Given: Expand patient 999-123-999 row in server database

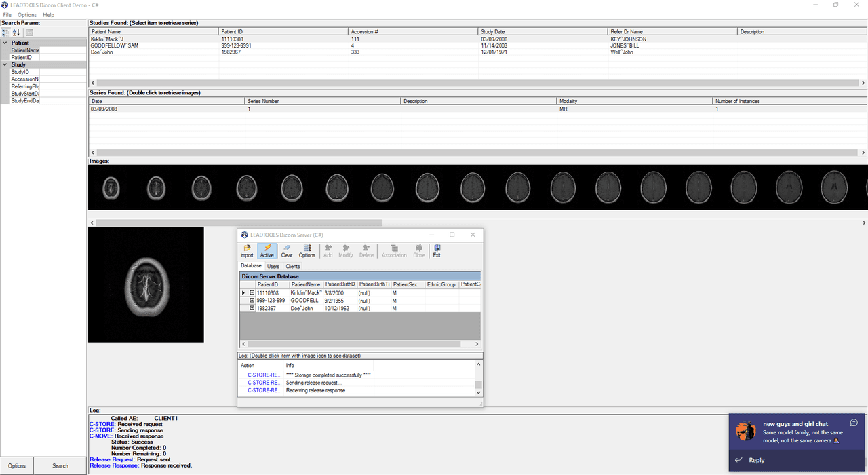Looking at the screenshot, I should (x=252, y=301).
